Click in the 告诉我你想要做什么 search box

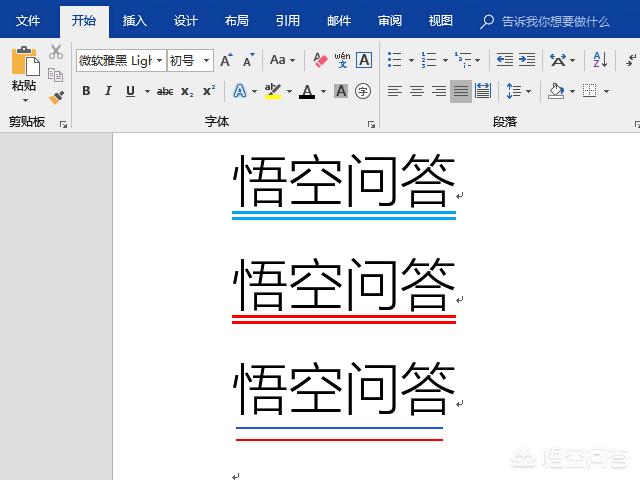[x=555, y=21]
